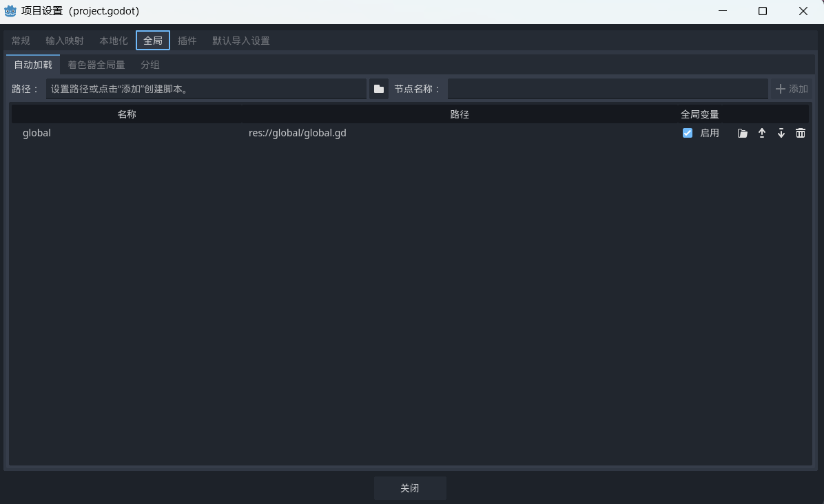Click the 关闭 button at bottom
Image resolution: width=824 pixels, height=504 pixels.
(x=410, y=488)
